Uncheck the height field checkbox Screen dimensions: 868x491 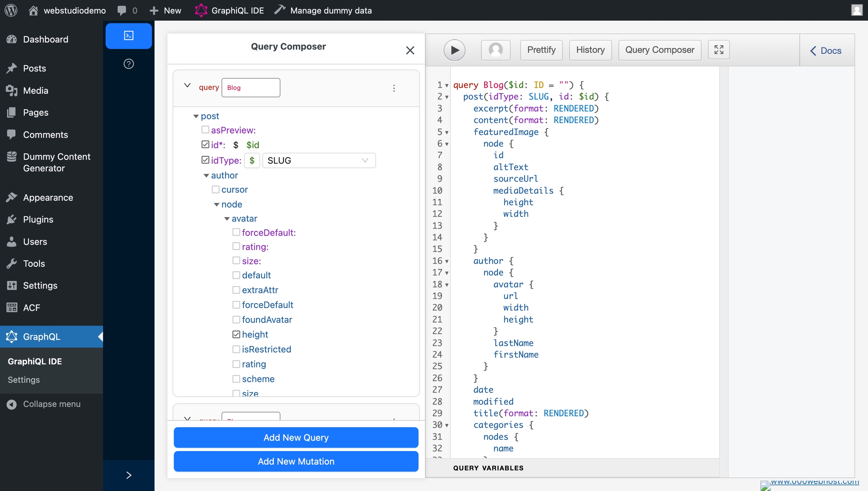click(x=236, y=334)
